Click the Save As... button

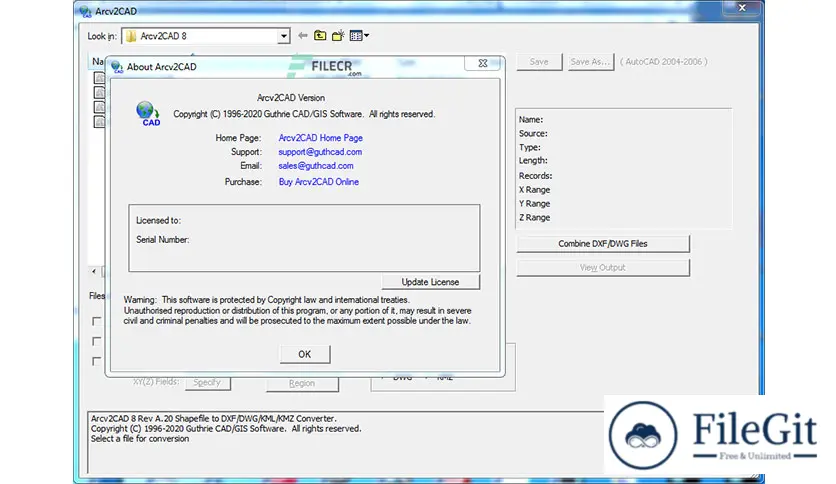pyautogui.click(x=590, y=62)
